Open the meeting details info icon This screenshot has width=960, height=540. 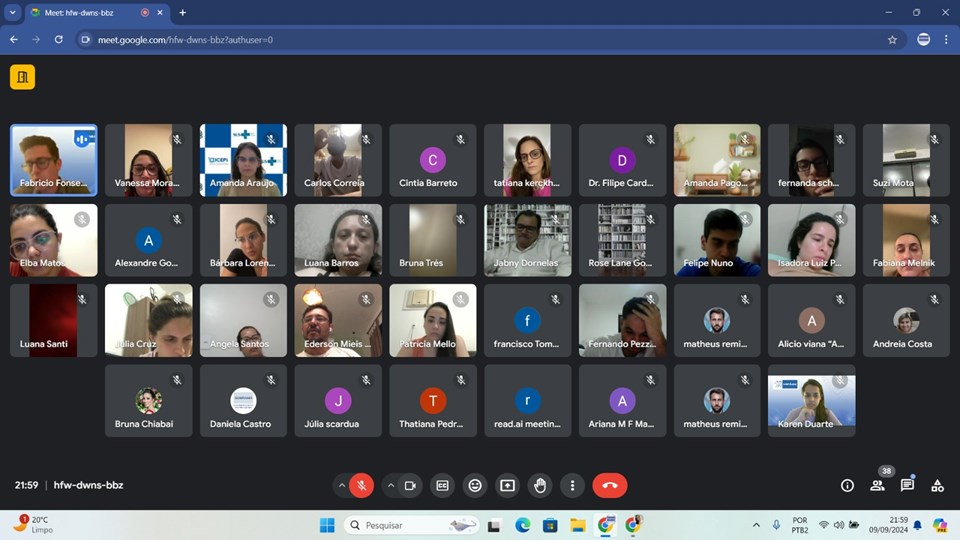847,485
